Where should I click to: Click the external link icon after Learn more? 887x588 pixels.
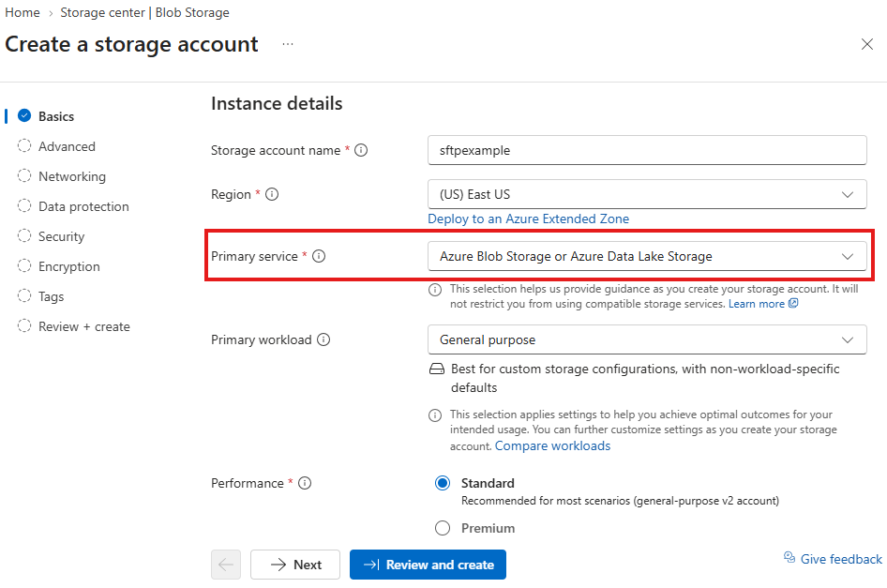tap(793, 303)
